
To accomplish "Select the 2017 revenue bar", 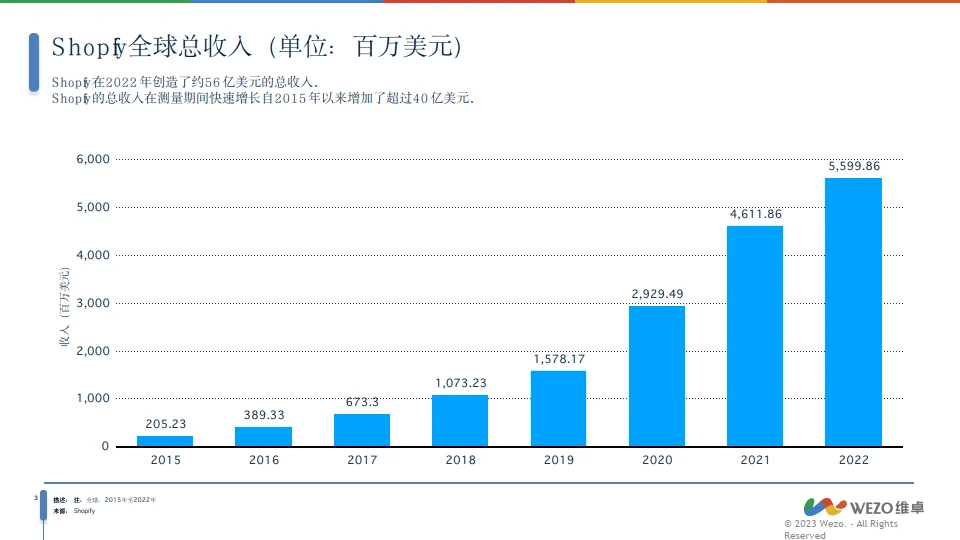I will click(362, 430).
